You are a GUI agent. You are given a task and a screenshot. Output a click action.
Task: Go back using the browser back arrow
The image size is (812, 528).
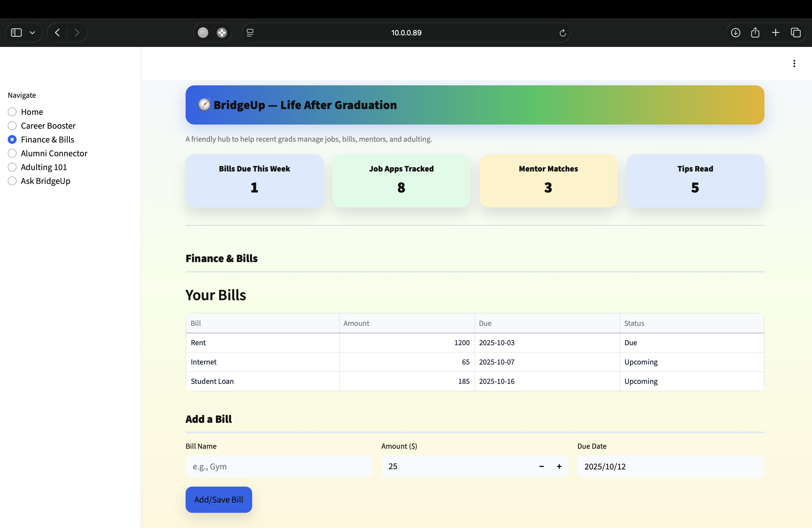point(57,33)
